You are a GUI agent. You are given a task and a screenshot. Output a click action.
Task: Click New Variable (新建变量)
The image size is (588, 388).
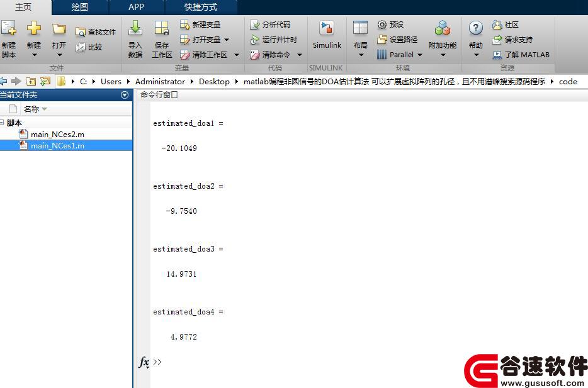coord(200,25)
